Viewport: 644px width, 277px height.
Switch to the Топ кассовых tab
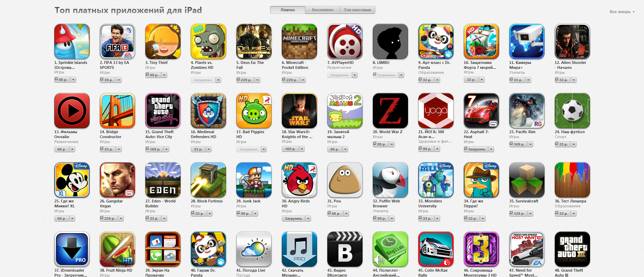[357, 10]
